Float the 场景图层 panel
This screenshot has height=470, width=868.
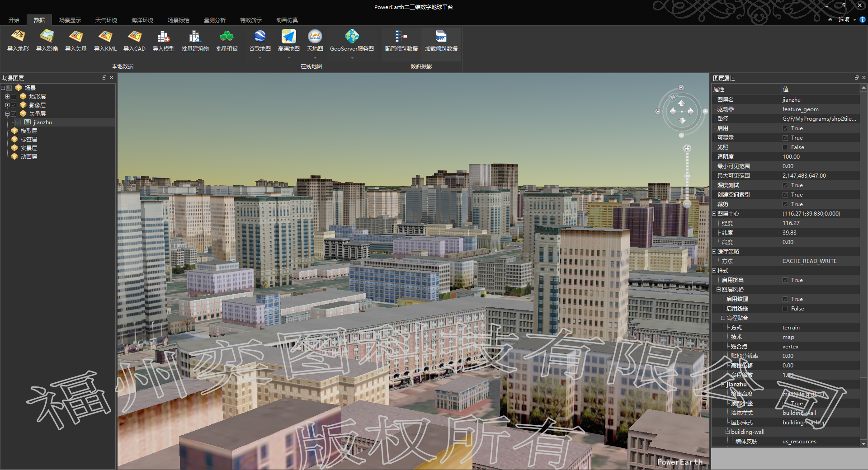104,78
